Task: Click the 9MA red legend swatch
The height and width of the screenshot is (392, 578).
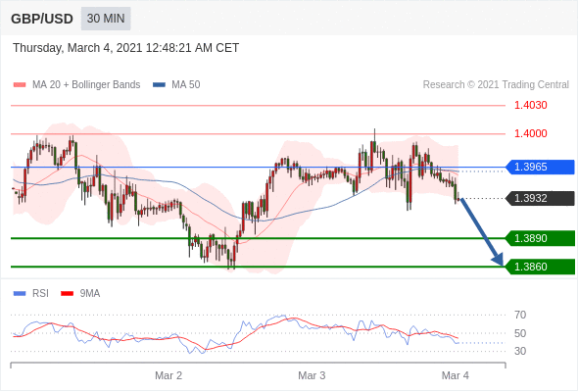Action: 67,294
